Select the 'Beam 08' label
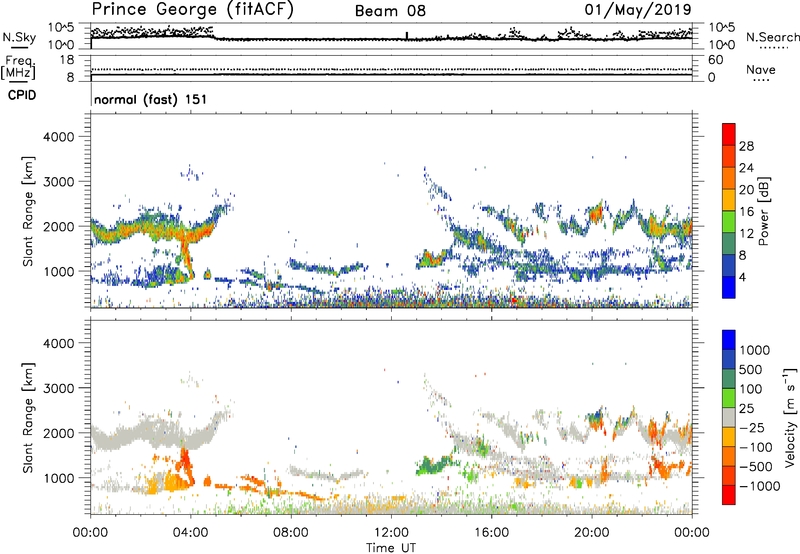 point(390,11)
